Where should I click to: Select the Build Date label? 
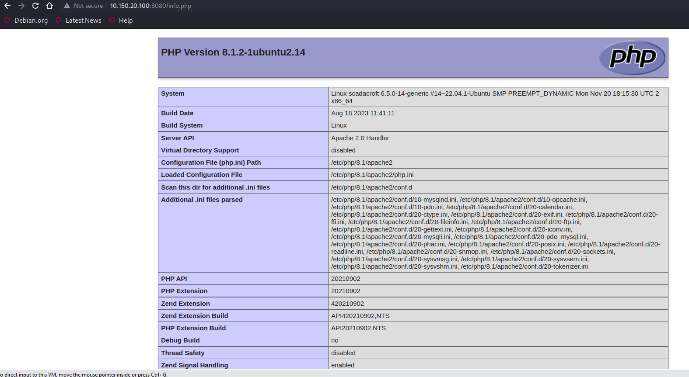coord(177,113)
